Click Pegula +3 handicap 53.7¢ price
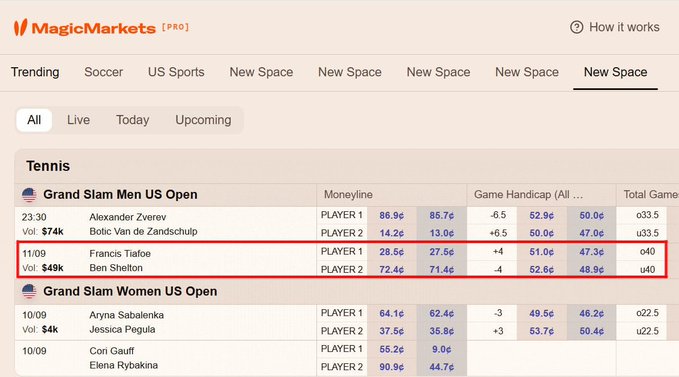The width and height of the screenshot is (679, 377). [x=541, y=331]
